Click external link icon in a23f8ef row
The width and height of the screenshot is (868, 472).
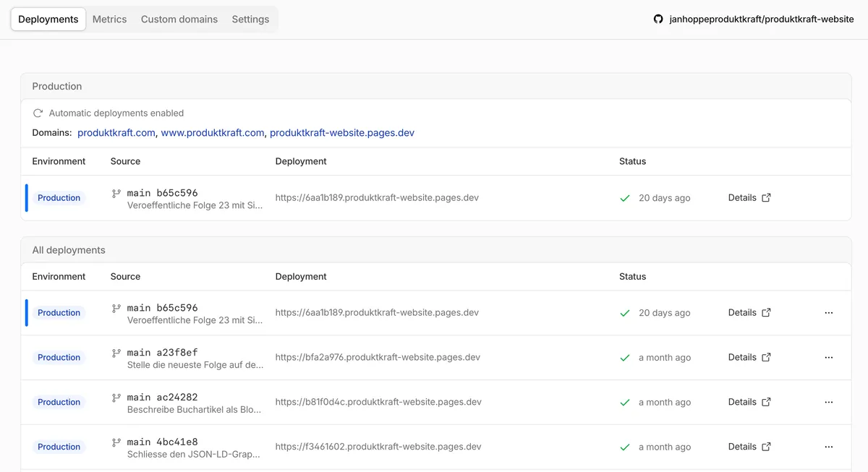[x=767, y=357]
